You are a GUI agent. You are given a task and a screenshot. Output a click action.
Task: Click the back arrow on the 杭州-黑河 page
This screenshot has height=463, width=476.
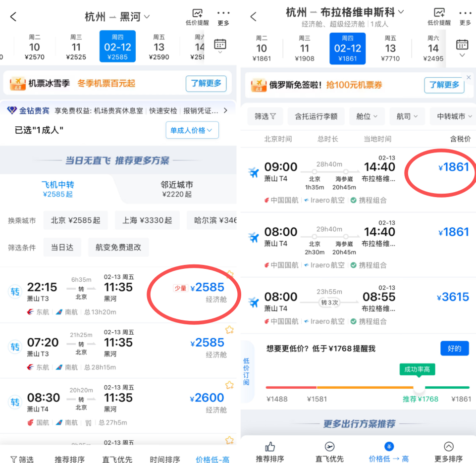[13, 16]
